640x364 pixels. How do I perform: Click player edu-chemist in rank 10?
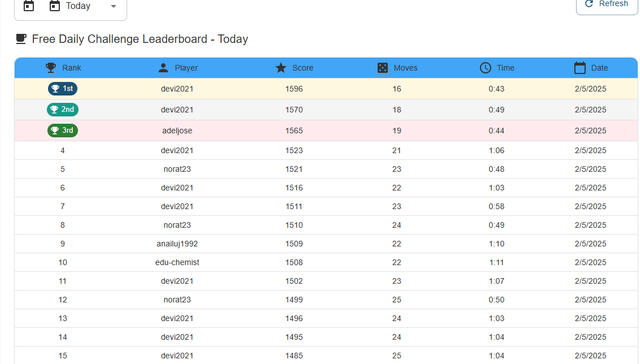[x=177, y=262]
